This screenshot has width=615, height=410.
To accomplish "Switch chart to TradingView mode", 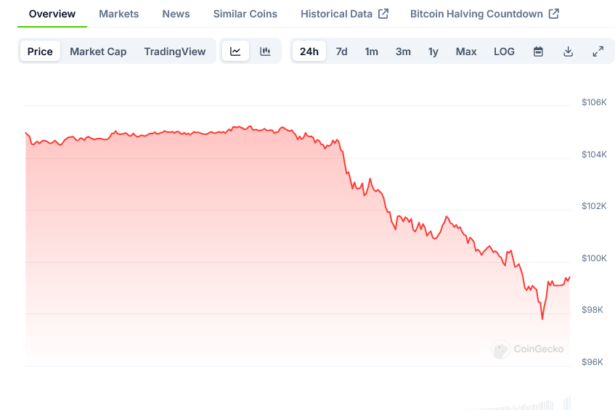I will (x=176, y=51).
